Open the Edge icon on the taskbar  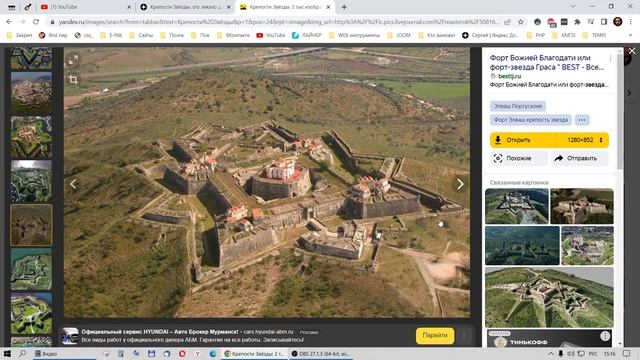(213, 354)
